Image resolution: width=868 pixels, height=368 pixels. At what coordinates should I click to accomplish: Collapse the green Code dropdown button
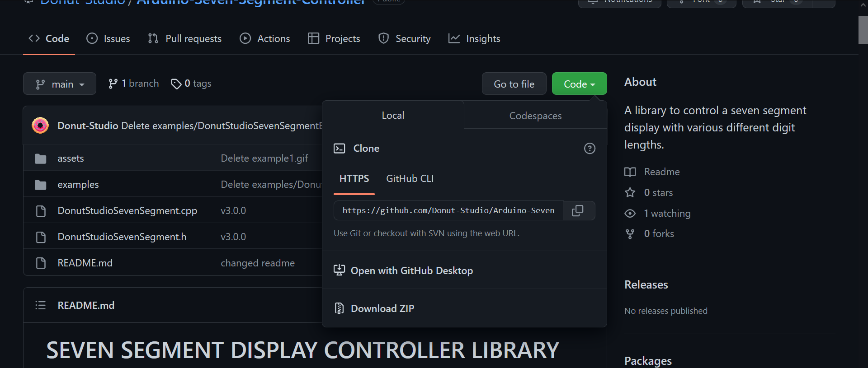tap(579, 84)
